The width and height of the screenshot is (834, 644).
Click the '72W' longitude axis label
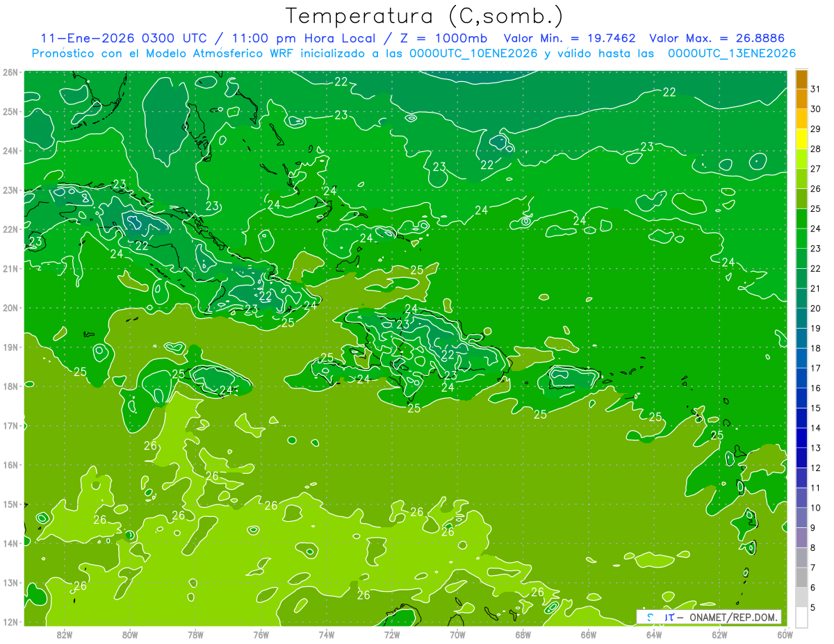[392, 634]
